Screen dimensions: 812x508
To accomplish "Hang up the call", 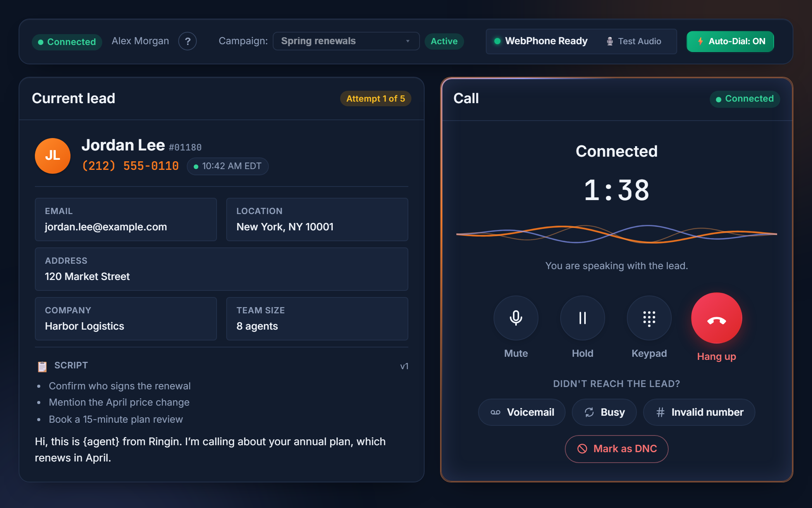I will [x=716, y=318].
